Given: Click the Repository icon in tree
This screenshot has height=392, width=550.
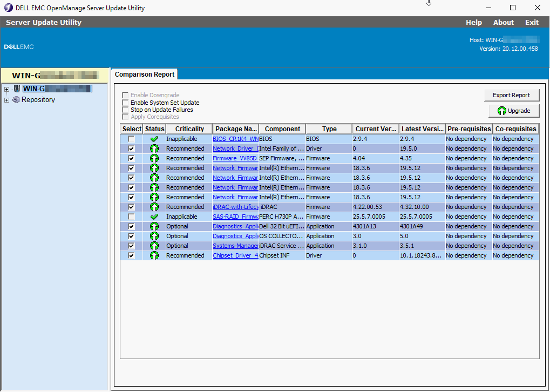Looking at the screenshot, I should (x=16, y=100).
